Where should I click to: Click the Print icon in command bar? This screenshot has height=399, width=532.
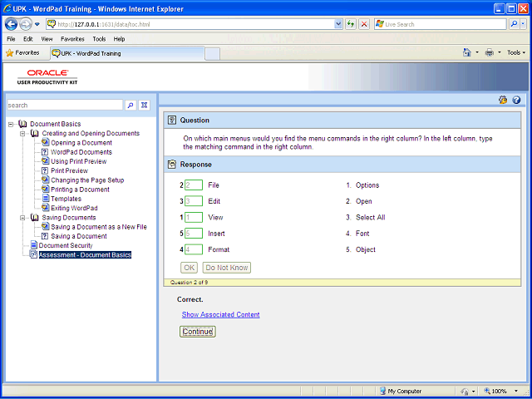tap(490, 52)
